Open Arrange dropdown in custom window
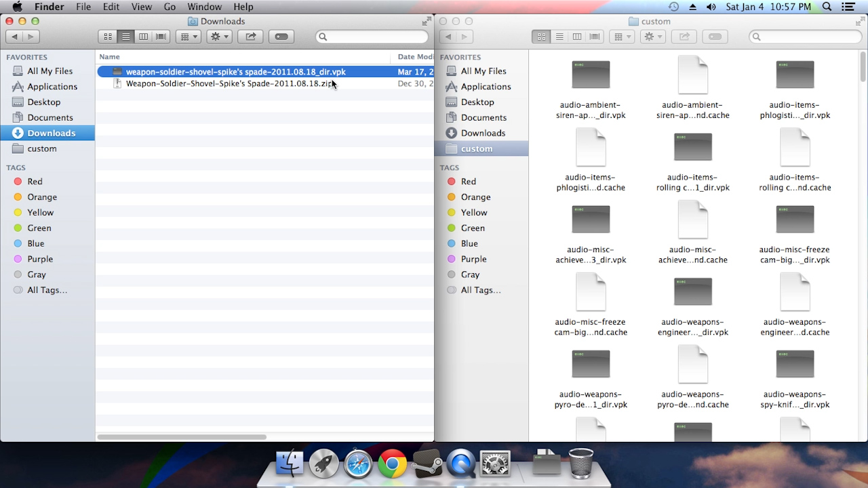The height and width of the screenshot is (488, 868). (621, 37)
